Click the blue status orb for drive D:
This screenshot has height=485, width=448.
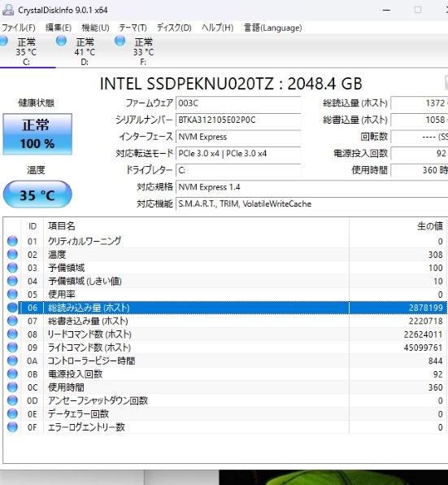pos(61,41)
